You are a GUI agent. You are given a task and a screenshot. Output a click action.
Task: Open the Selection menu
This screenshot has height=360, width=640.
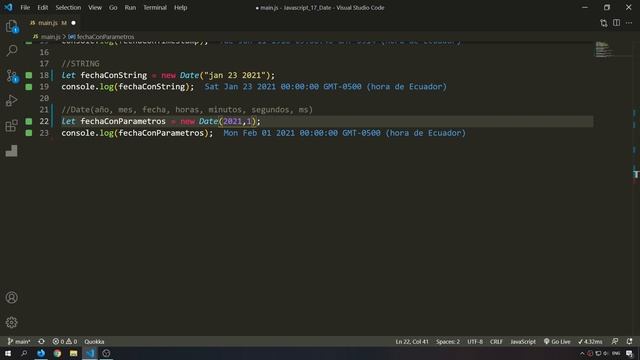[x=68, y=7]
